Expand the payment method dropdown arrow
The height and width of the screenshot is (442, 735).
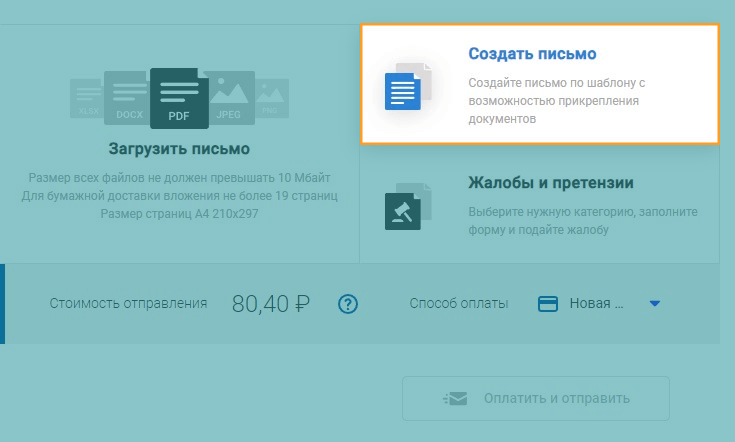point(655,304)
